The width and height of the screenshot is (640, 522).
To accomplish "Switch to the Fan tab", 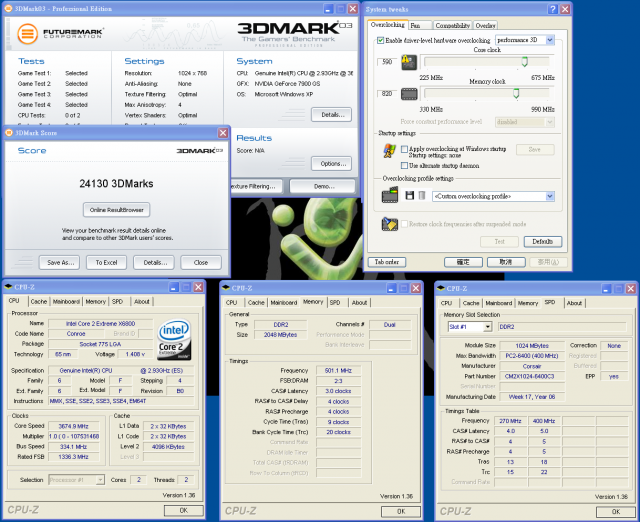I will [x=420, y=25].
